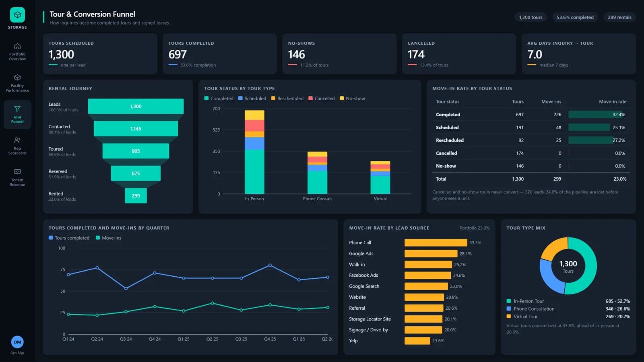Select the Completed row in move-in table
644x362 pixels.
click(531, 115)
